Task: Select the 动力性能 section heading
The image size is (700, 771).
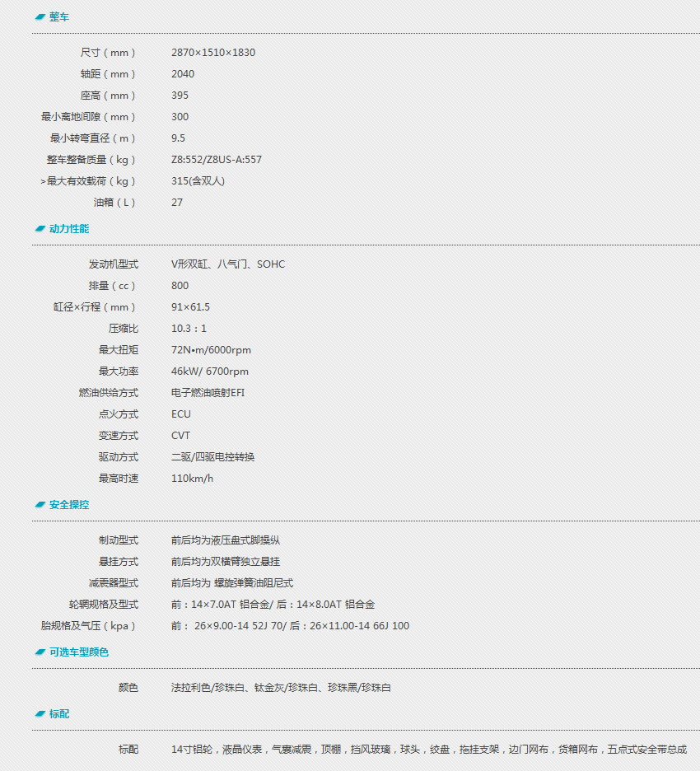Action: point(69,229)
